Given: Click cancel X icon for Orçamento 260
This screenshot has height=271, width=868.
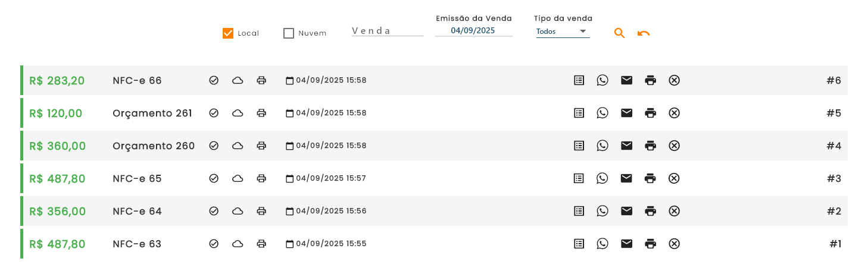Looking at the screenshot, I should click(x=674, y=146).
